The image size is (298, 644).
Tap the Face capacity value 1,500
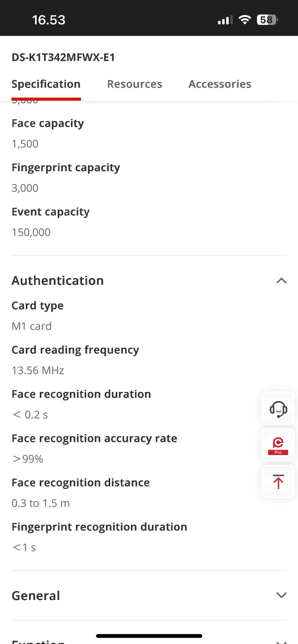coord(25,144)
